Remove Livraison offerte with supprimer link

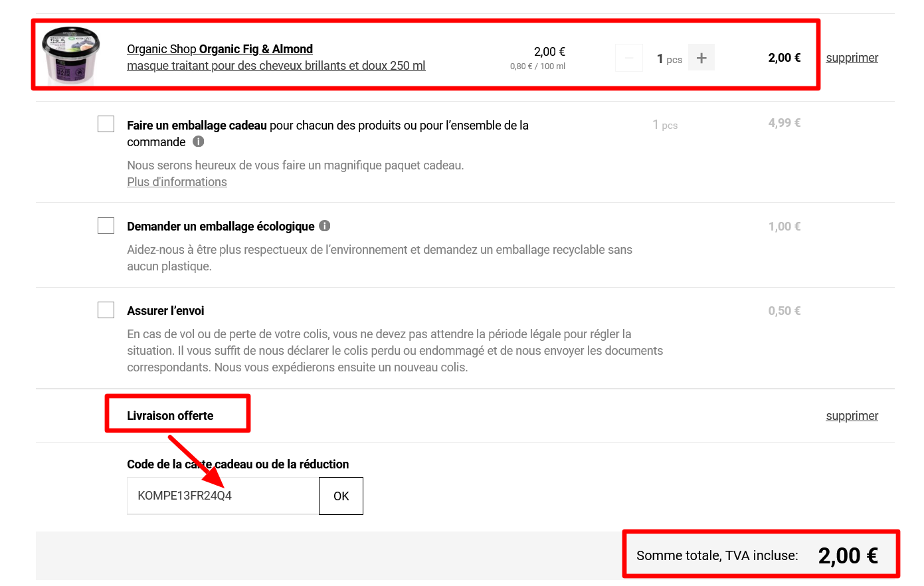(852, 416)
